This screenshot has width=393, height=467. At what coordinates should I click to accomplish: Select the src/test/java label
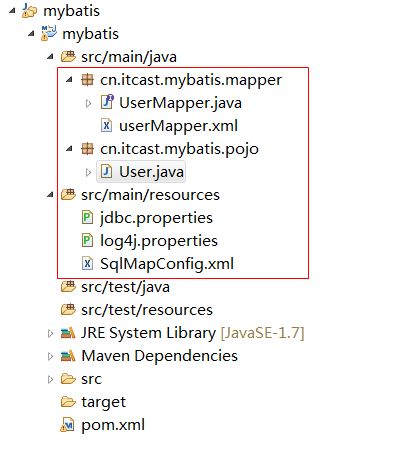click(x=125, y=287)
